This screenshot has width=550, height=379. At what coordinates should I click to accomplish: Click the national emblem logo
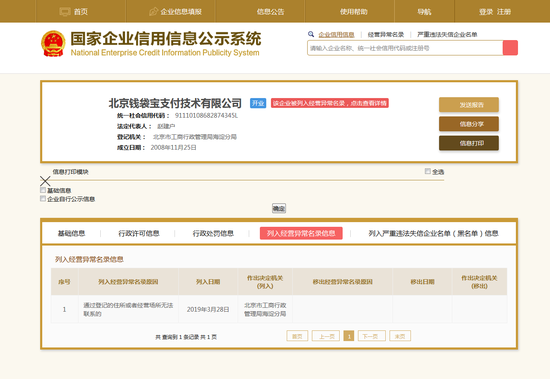[x=53, y=44]
